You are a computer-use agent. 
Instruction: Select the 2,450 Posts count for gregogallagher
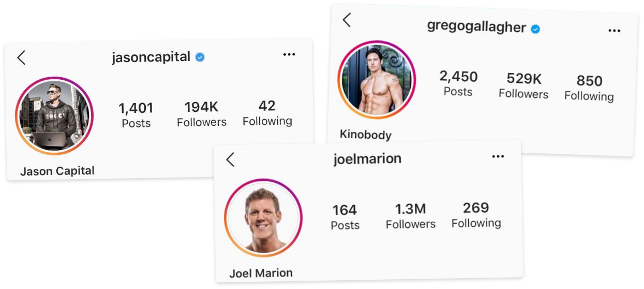(458, 83)
